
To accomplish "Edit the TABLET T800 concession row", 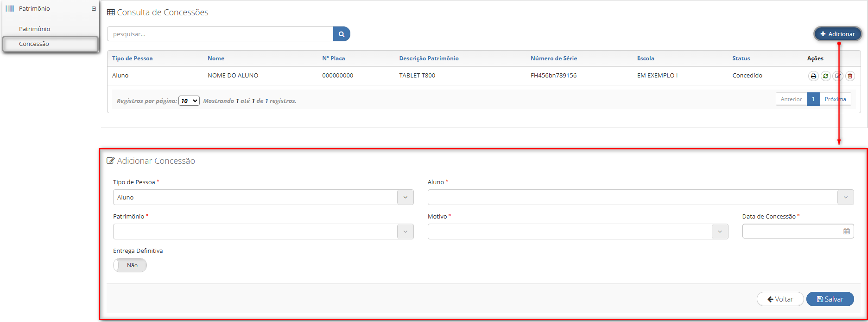I will point(837,76).
